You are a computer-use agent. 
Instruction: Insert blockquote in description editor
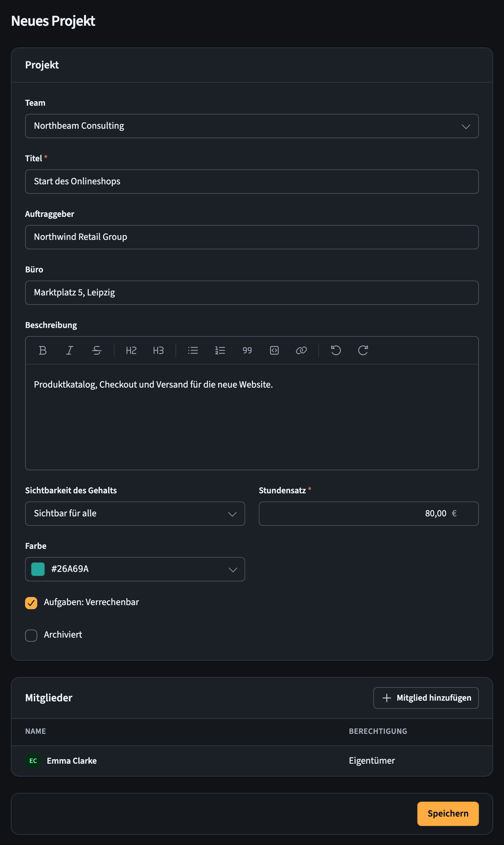click(247, 350)
